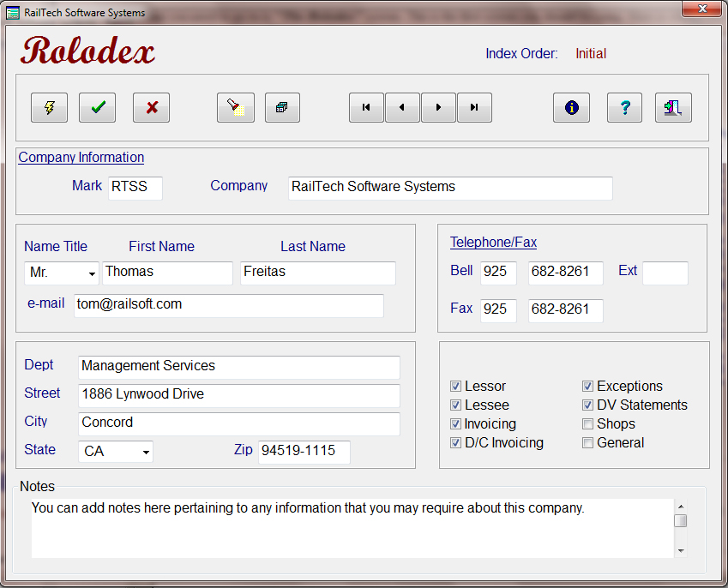This screenshot has height=588, width=728.
Task: Enable the General checkbox
Action: click(587, 443)
